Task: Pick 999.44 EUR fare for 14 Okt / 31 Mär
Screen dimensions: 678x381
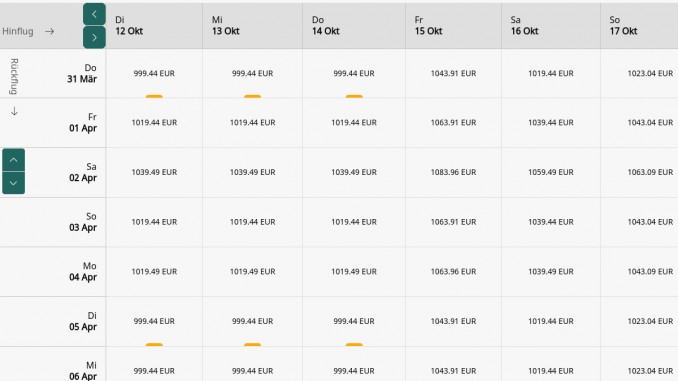Action: point(354,74)
